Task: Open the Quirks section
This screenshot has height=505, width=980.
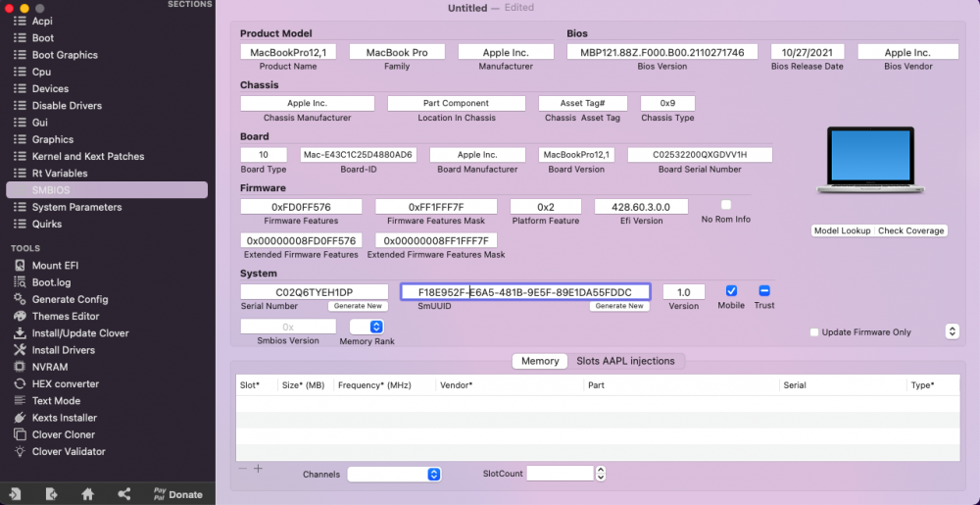Action: tap(47, 224)
